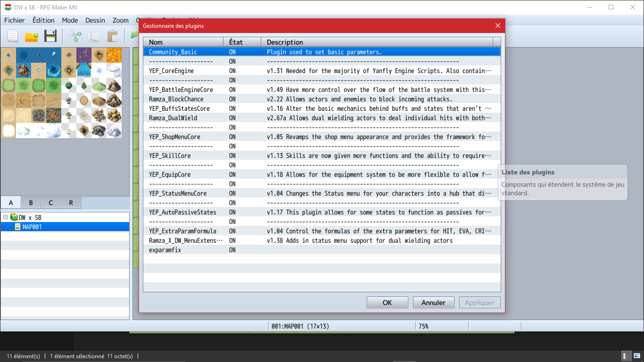Image resolution: width=644 pixels, height=362 pixels.
Task: Collapse the DW x SB project tree
Action: [5, 217]
